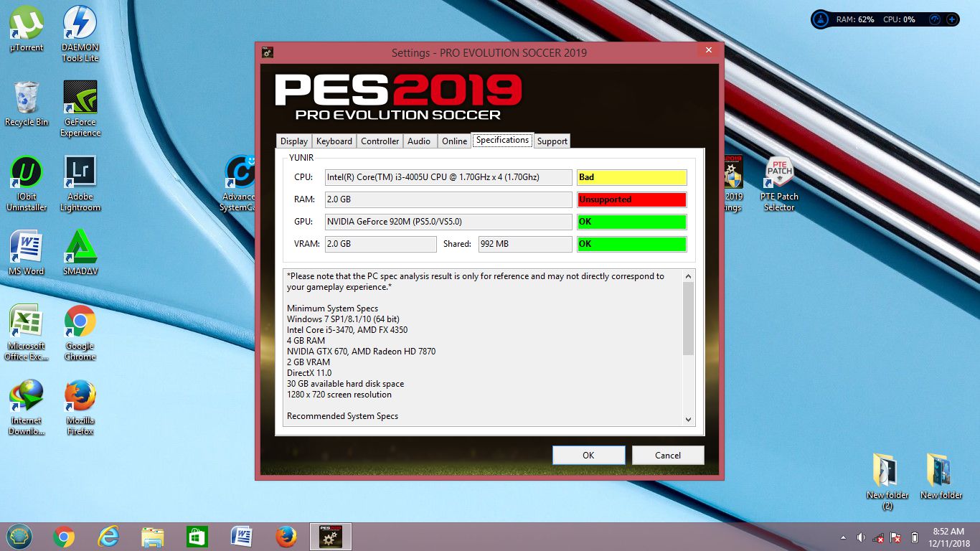980x551 pixels.
Task: Click the 'Minimum System Specs' text line
Action: tap(332, 309)
